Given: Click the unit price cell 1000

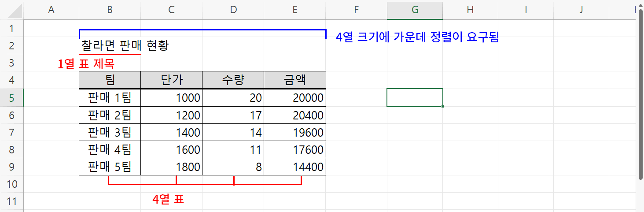Looking at the screenshot, I should [x=171, y=97].
